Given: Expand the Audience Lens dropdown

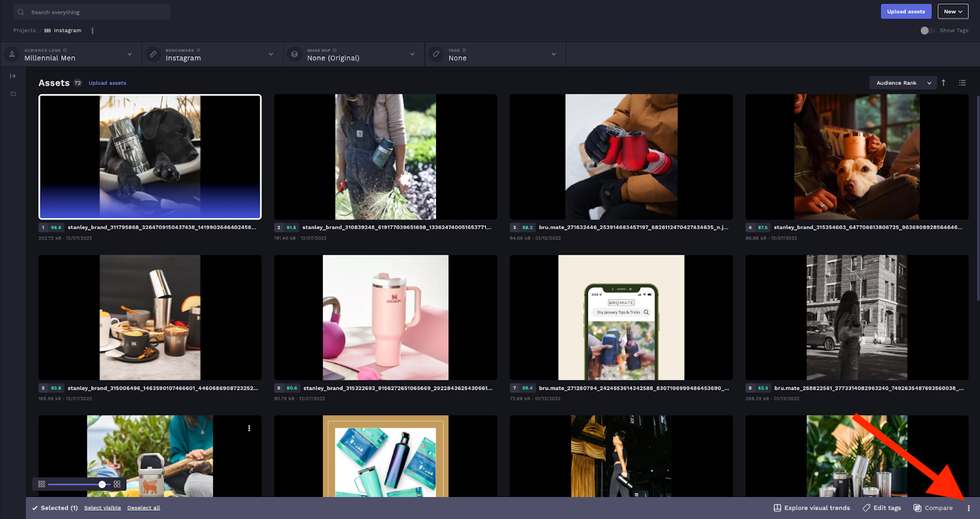Looking at the screenshot, I should coord(129,54).
